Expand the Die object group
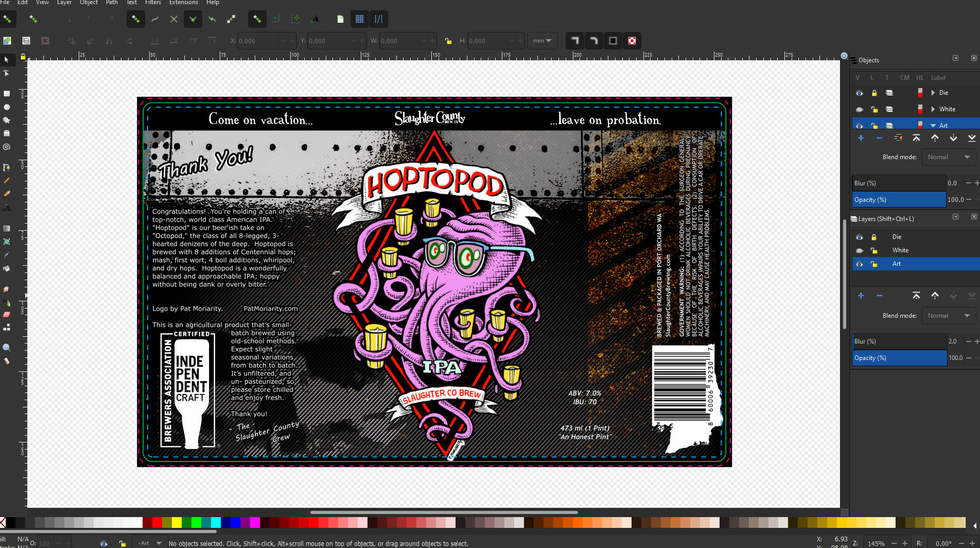980x548 pixels. pyautogui.click(x=933, y=93)
